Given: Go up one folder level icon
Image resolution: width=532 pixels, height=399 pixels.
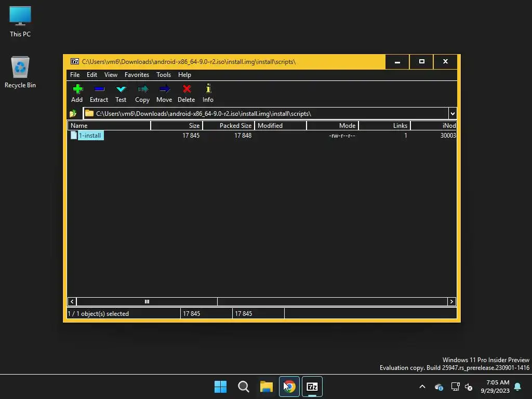Looking at the screenshot, I should [73, 114].
